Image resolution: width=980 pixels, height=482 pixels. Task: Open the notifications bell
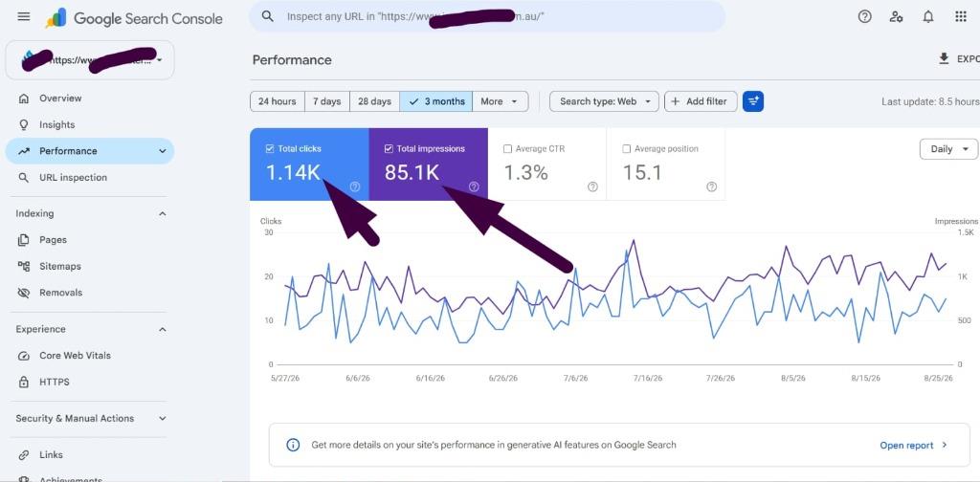928,17
